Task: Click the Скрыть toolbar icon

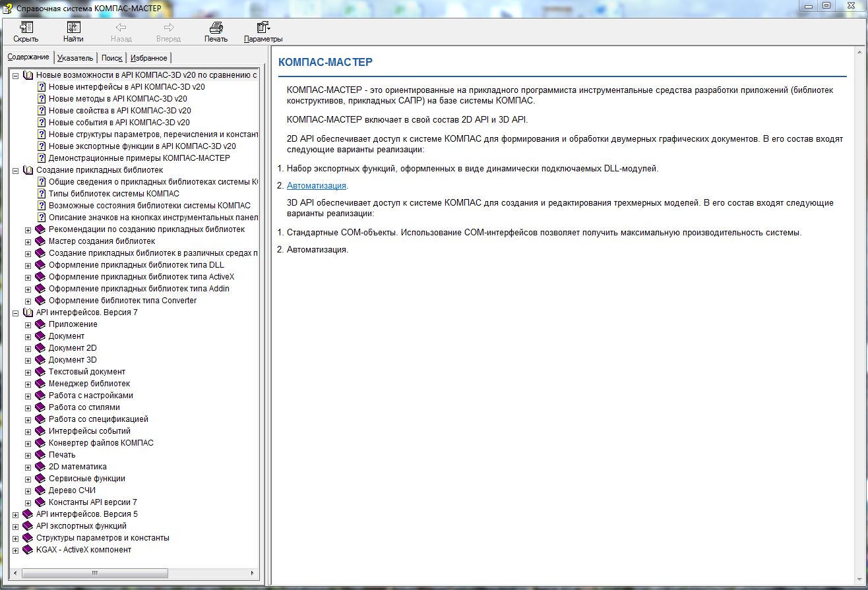Action: pyautogui.click(x=26, y=28)
